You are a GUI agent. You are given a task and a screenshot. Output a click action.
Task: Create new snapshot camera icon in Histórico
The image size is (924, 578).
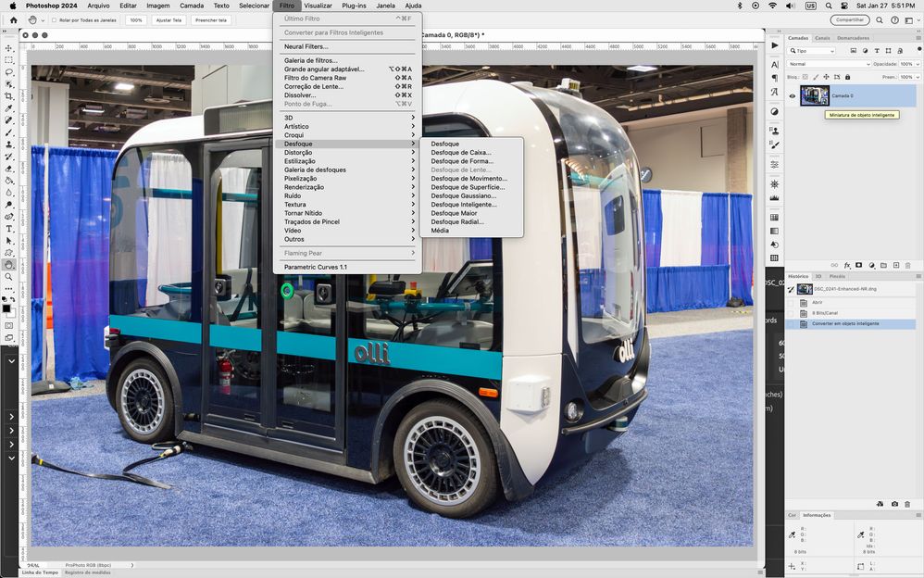(x=894, y=504)
